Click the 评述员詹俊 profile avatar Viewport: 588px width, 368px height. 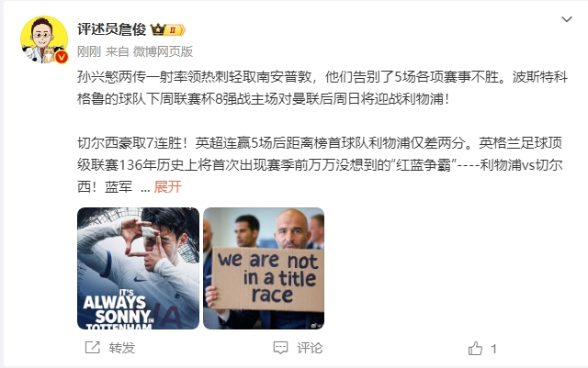pyautogui.click(x=44, y=39)
